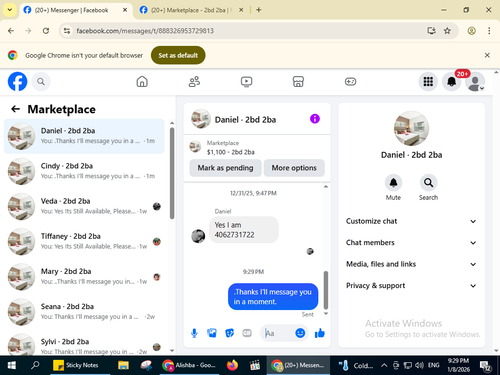Screen dimensions: 500x375
Task: Click the install app icon in address bar
Action: [x=432, y=31]
